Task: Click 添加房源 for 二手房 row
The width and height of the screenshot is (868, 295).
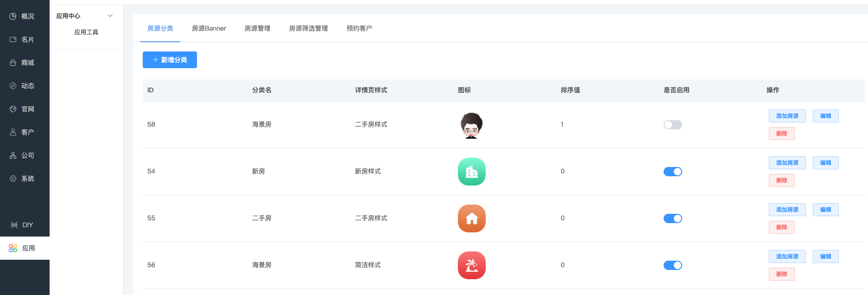Action: pyautogui.click(x=787, y=210)
